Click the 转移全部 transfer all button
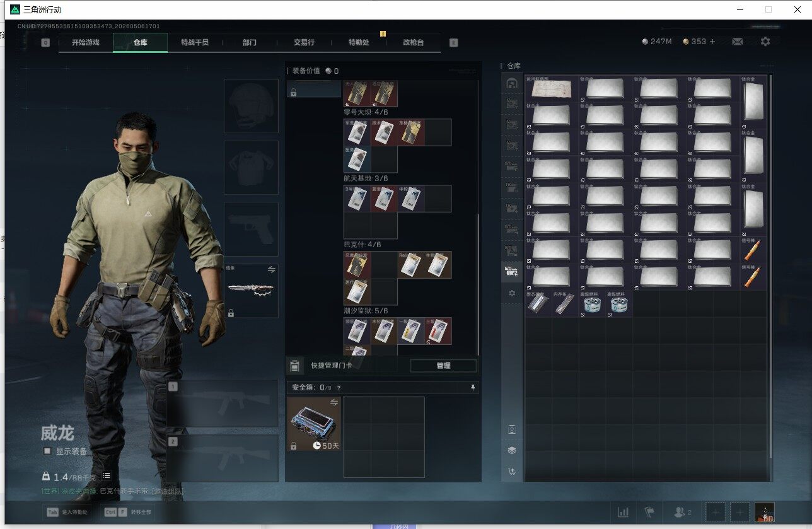This screenshot has height=529, width=812. 128,513
